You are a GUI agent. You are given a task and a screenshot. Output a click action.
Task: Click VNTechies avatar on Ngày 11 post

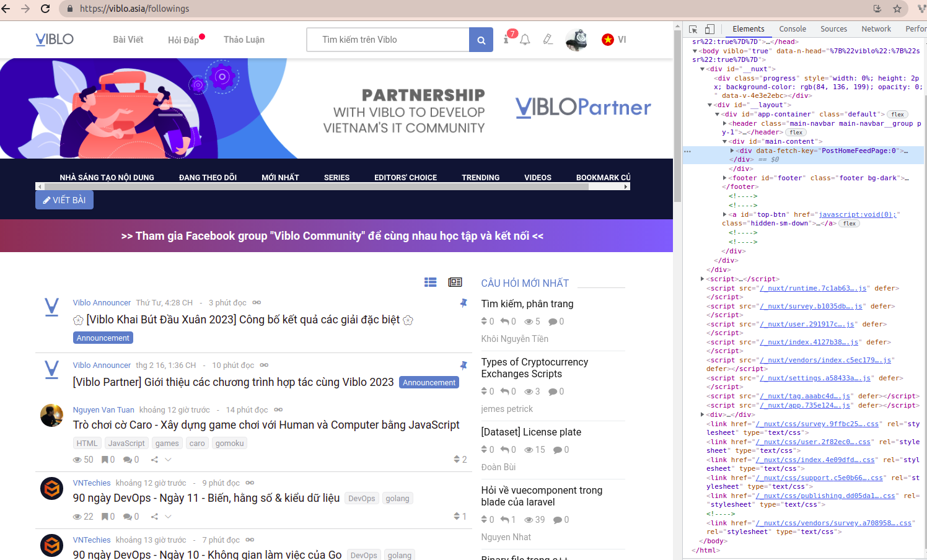pyautogui.click(x=51, y=489)
